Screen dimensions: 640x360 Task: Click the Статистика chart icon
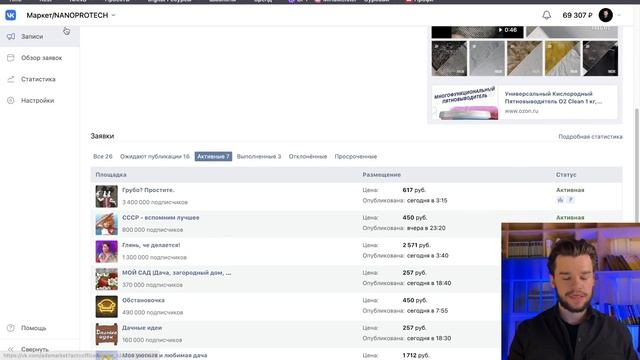11,79
